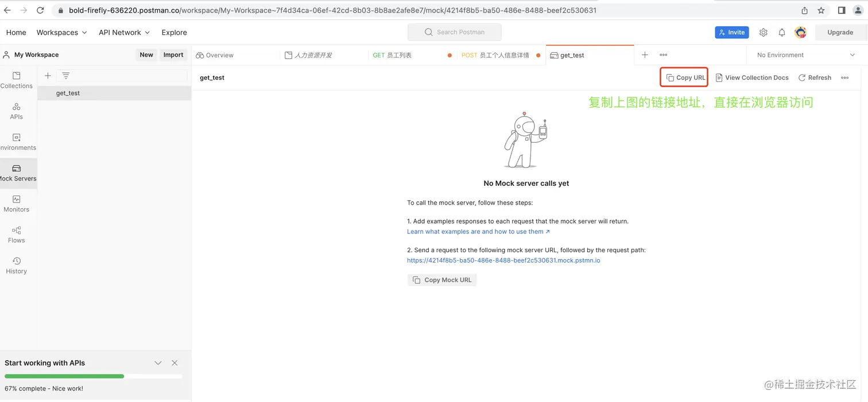Click the 67% complete progress bar
This screenshot has width=868, height=402.
point(94,376)
